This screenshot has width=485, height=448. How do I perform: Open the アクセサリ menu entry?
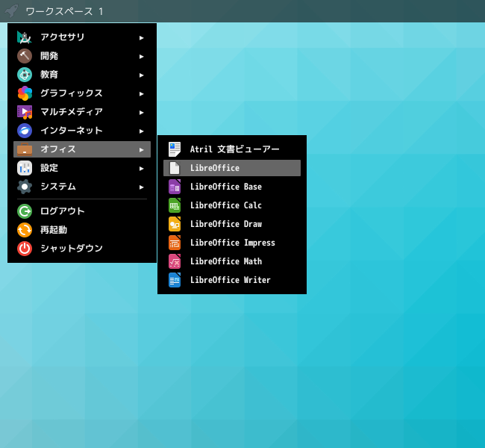82,37
